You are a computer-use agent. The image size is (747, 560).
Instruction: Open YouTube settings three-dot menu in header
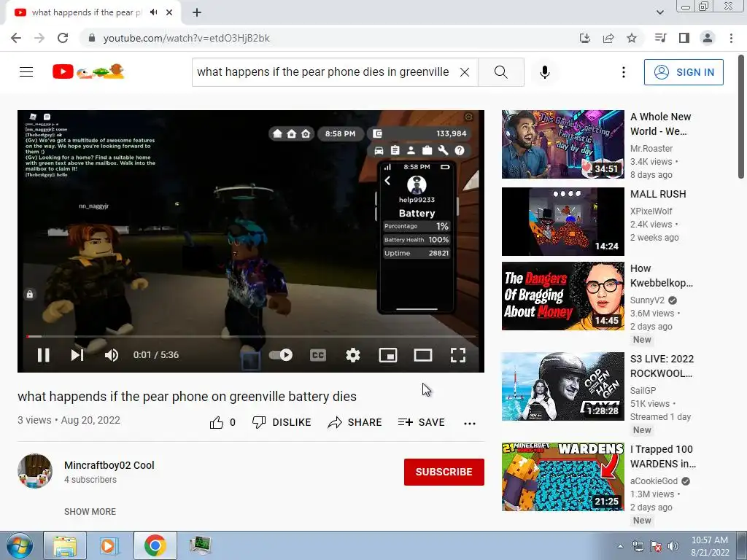pyautogui.click(x=623, y=72)
